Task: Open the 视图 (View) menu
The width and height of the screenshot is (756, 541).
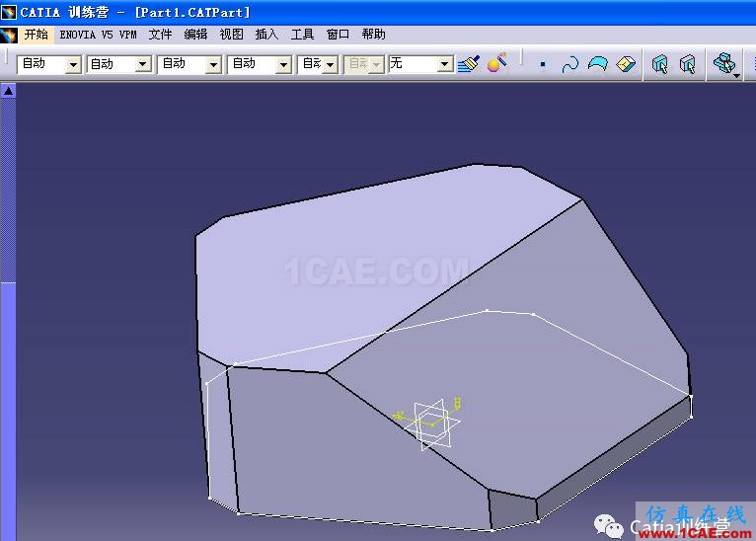Action: point(231,35)
